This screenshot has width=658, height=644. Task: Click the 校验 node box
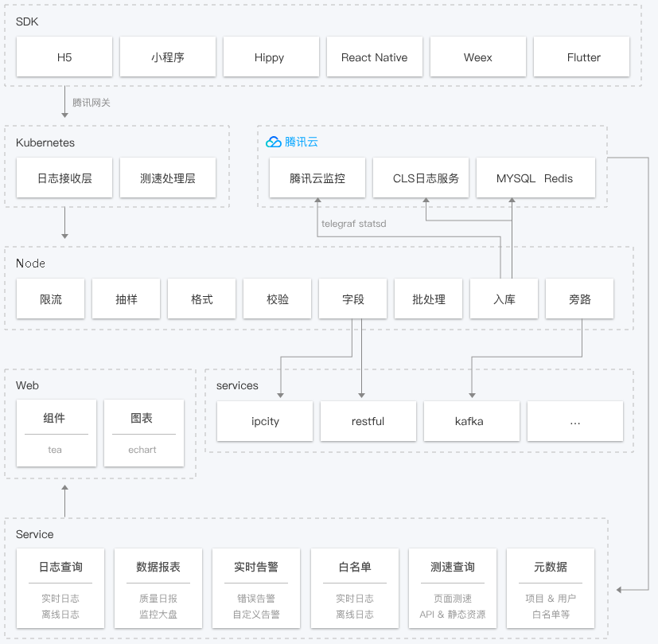[x=278, y=299]
